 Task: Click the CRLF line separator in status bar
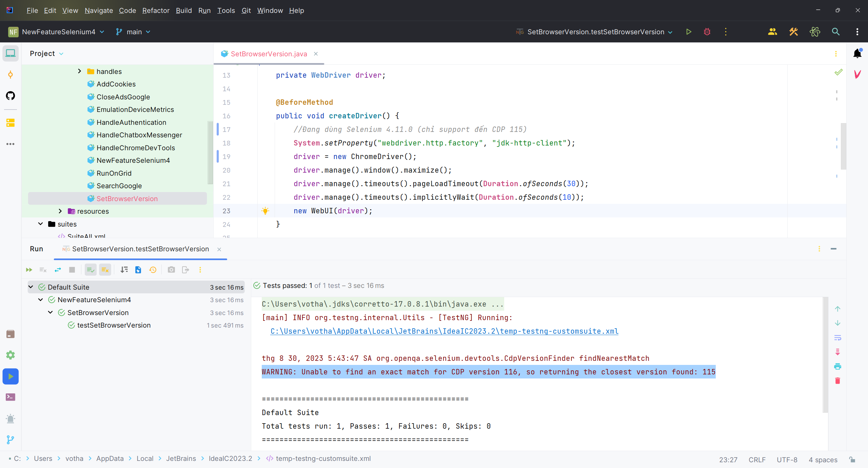pyautogui.click(x=757, y=460)
